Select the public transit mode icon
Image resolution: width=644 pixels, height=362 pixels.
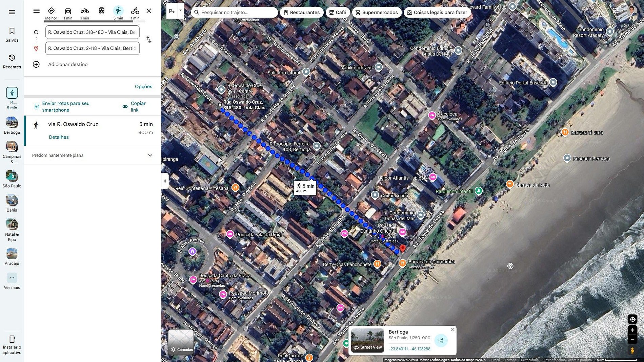click(101, 11)
